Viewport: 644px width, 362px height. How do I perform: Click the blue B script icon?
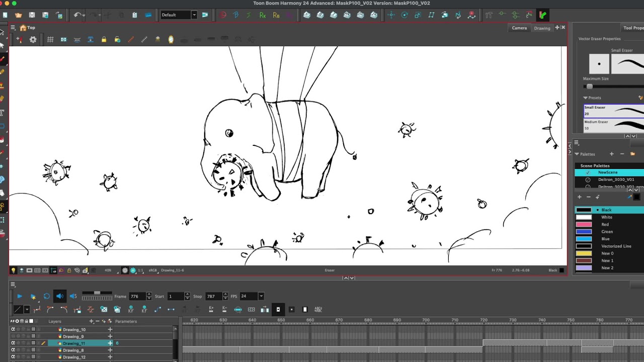236,15
